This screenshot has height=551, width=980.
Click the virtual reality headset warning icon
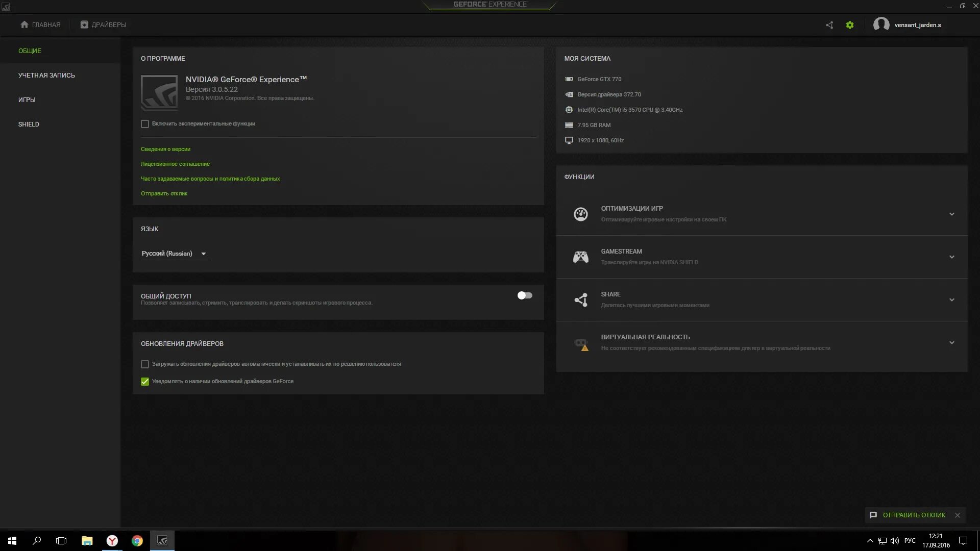tap(581, 344)
